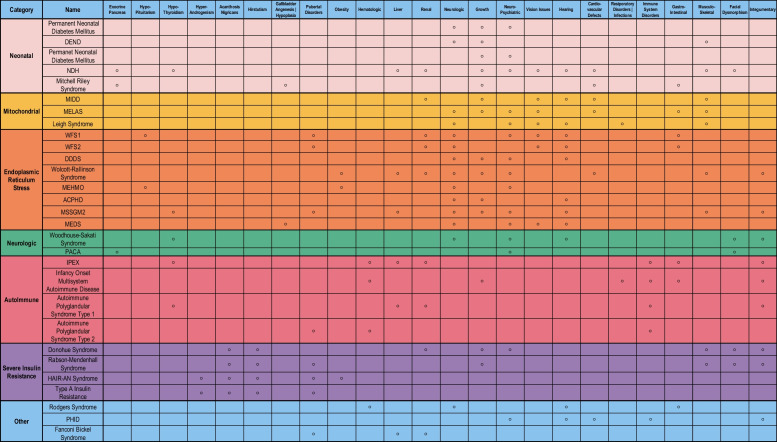This screenshot has width=777, height=442.
Task: Click the PACA Exocrine Pancreas circle marker
Action: coord(117,252)
